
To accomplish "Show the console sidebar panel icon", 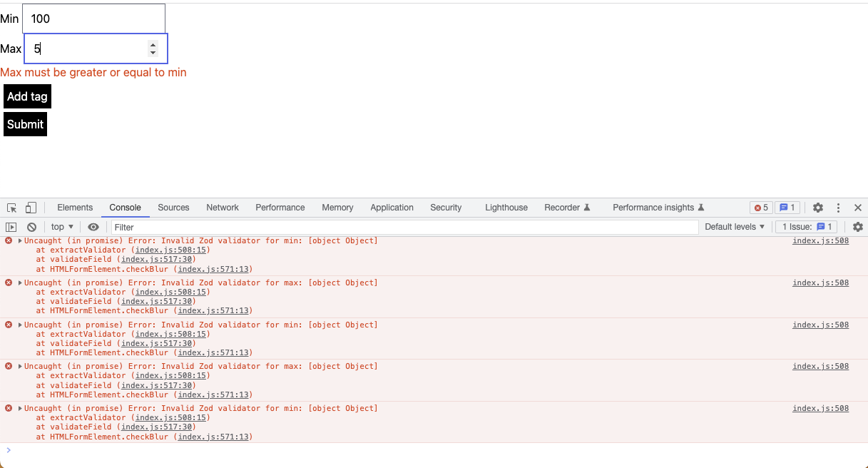I will tap(11, 226).
